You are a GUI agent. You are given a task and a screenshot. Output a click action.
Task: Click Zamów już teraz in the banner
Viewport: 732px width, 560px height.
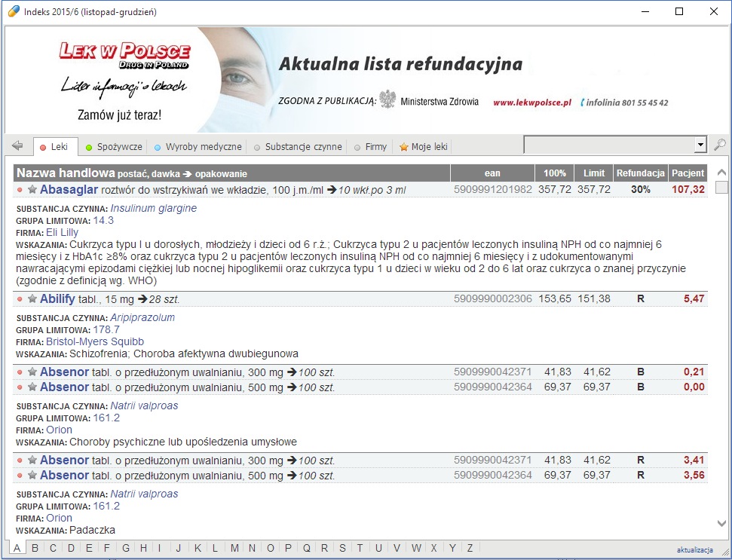(x=120, y=115)
